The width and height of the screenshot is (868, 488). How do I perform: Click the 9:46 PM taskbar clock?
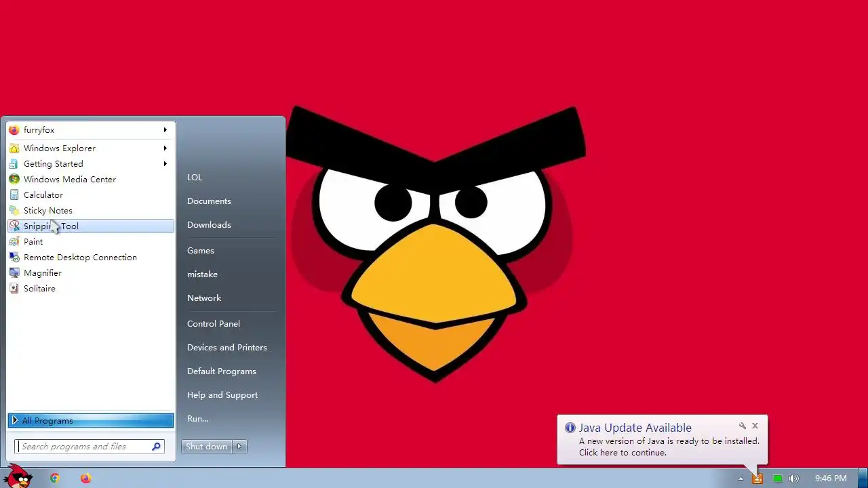(831, 479)
